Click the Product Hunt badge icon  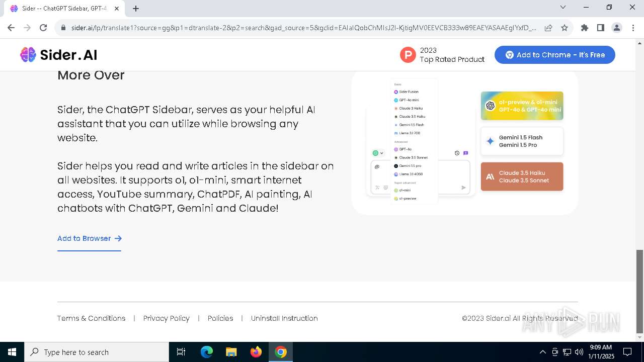pyautogui.click(x=408, y=55)
